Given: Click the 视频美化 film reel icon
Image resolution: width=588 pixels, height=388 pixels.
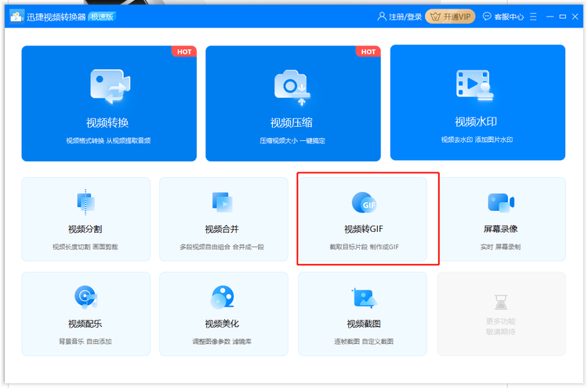Looking at the screenshot, I should click(x=222, y=297).
